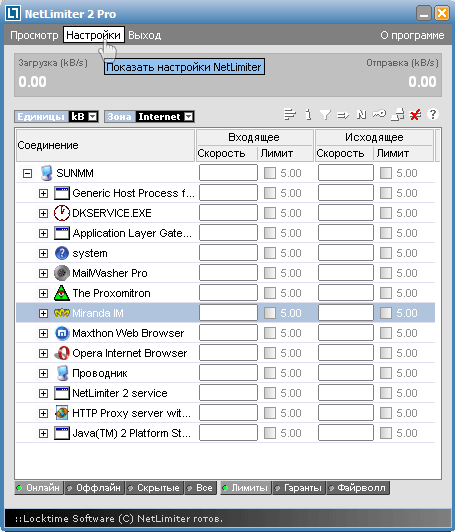This screenshot has height=532, width=455.
Task: Select the Maxthon Web Browser row name
Action: [x=128, y=333]
